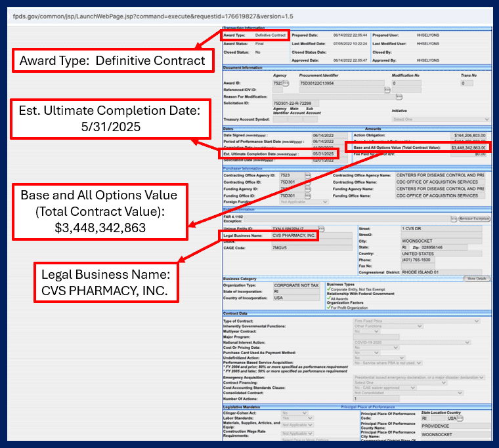Click the Modification No field
The image size is (499, 448).
(x=406, y=83)
